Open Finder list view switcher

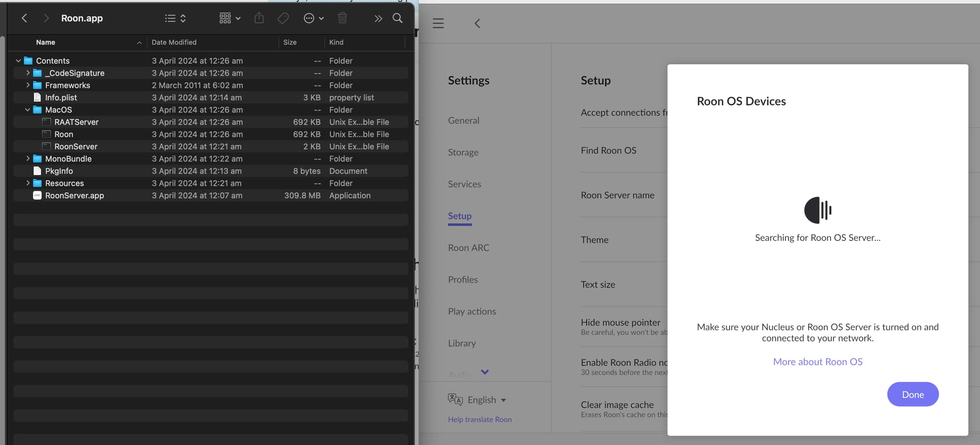[175, 18]
